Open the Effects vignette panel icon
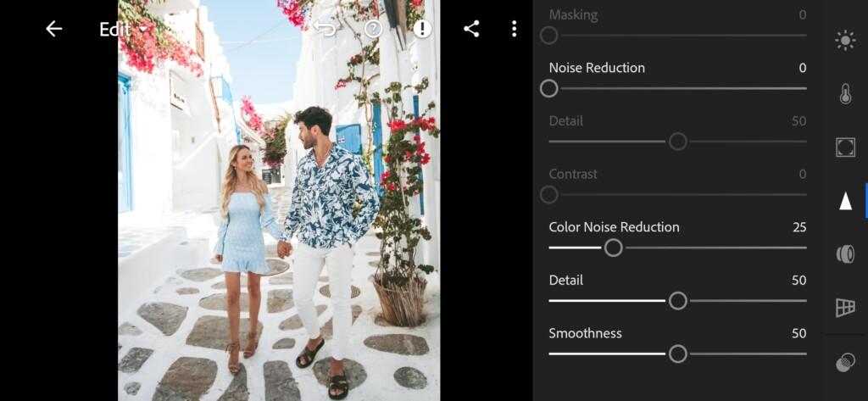Image resolution: width=868 pixels, height=401 pixels. pos(845,148)
